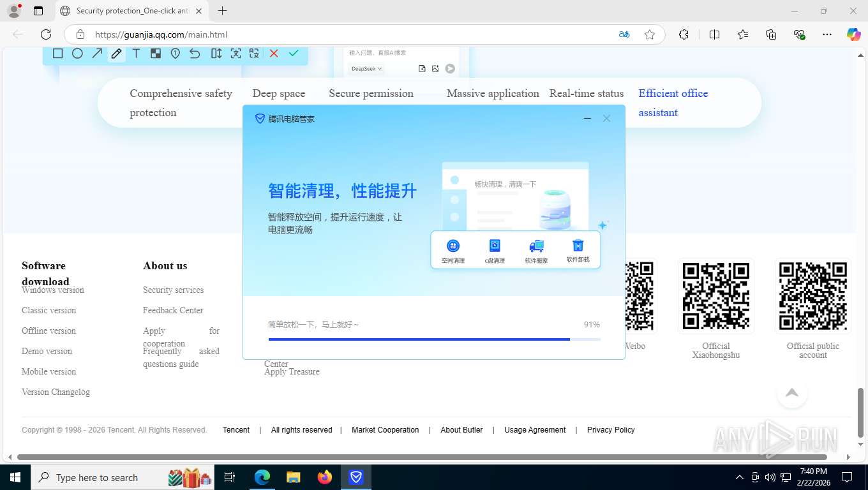
Task: Open the Windows version download link
Action: coord(53,290)
